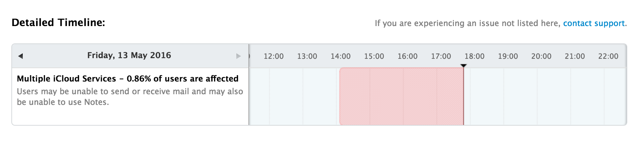Select the 18:00 time label
The height and width of the screenshot is (145, 644).
[x=474, y=56]
